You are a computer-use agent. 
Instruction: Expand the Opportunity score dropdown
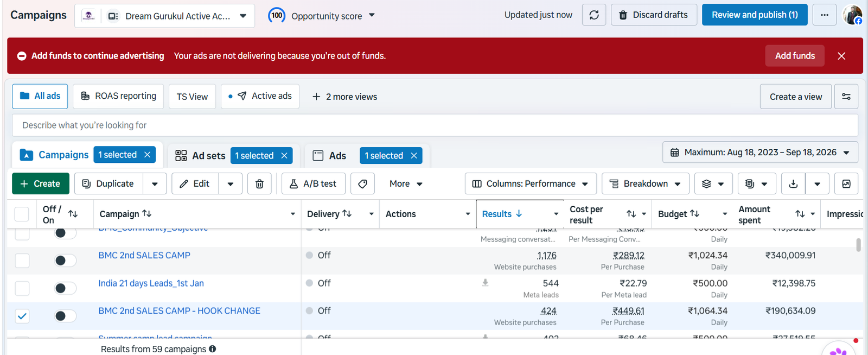372,15
